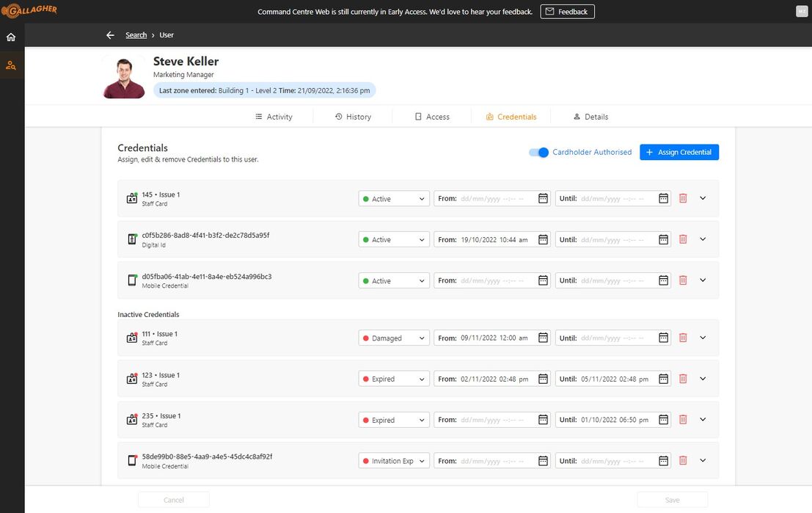Toggle the Cardholder Authorised switch
This screenshot has width=812, height=513.
[538, 152]
